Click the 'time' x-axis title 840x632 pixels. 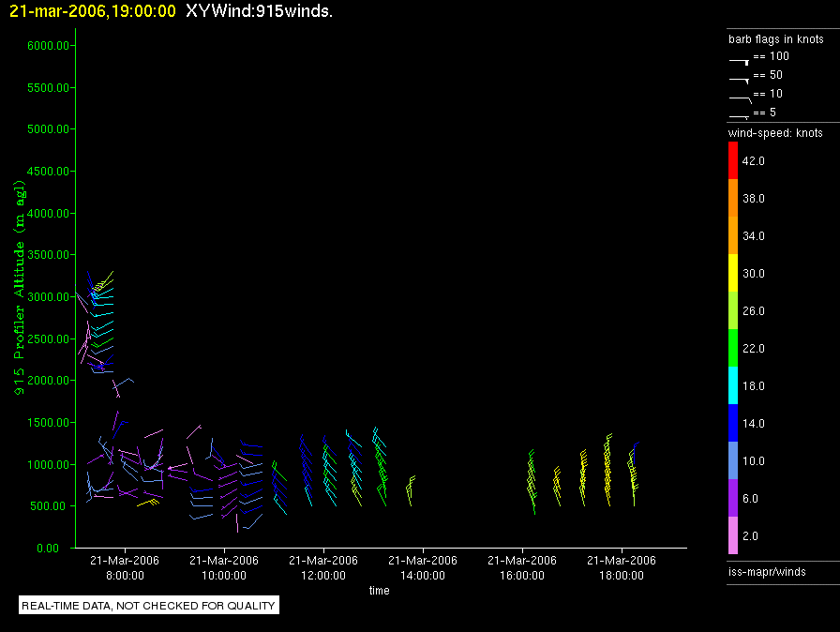(x=379, y=591)
